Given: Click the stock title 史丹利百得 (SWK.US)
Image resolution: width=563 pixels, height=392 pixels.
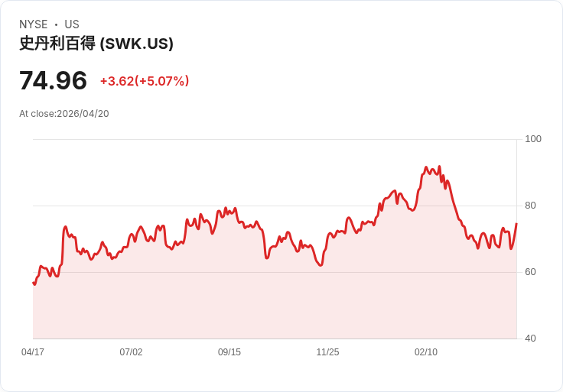Looking at the screenshot, I should (x=96, y=44).
